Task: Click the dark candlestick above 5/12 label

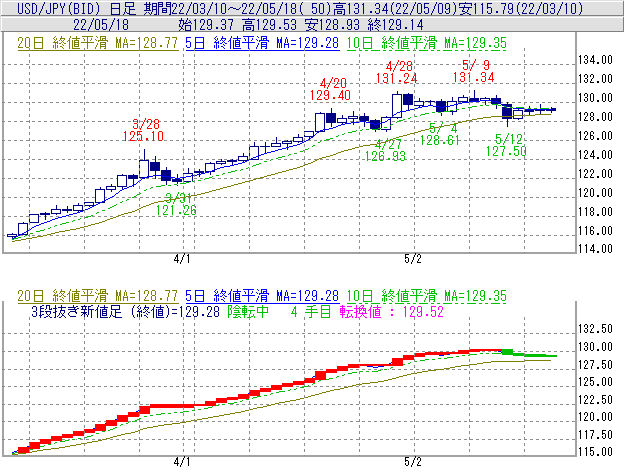Action: (x=507, y=112)
